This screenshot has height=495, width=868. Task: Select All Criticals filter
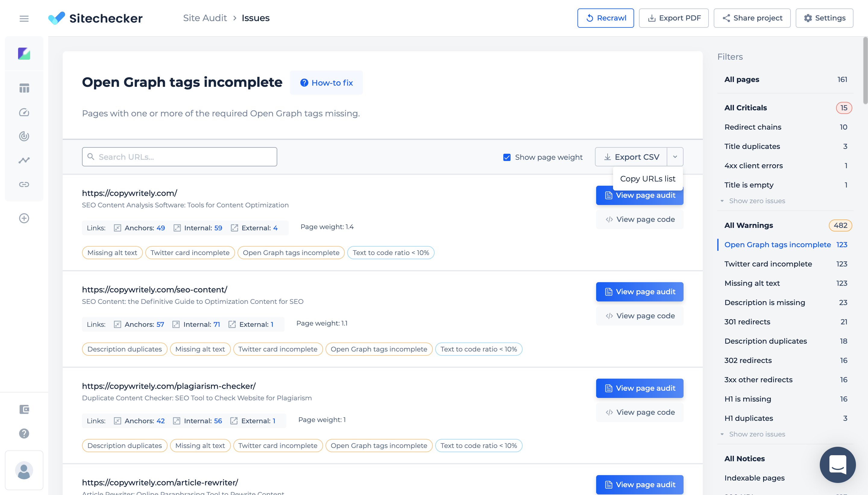tap(785, 108)
